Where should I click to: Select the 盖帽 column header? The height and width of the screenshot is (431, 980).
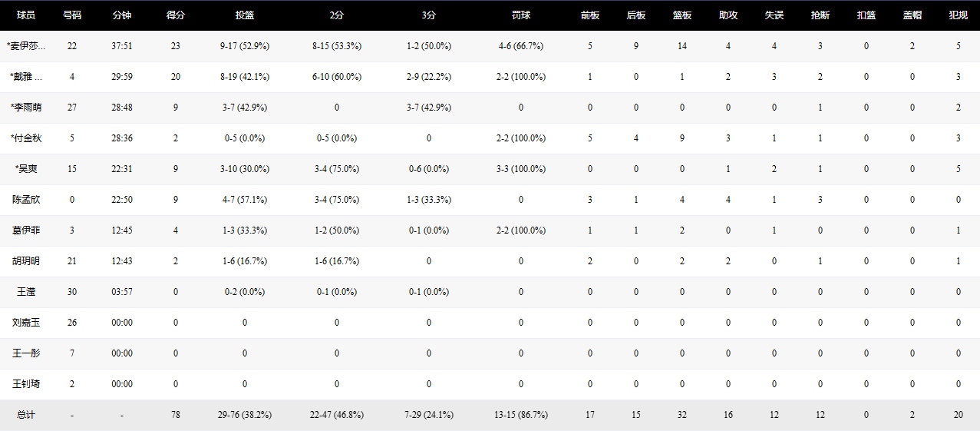pos(912,15)
